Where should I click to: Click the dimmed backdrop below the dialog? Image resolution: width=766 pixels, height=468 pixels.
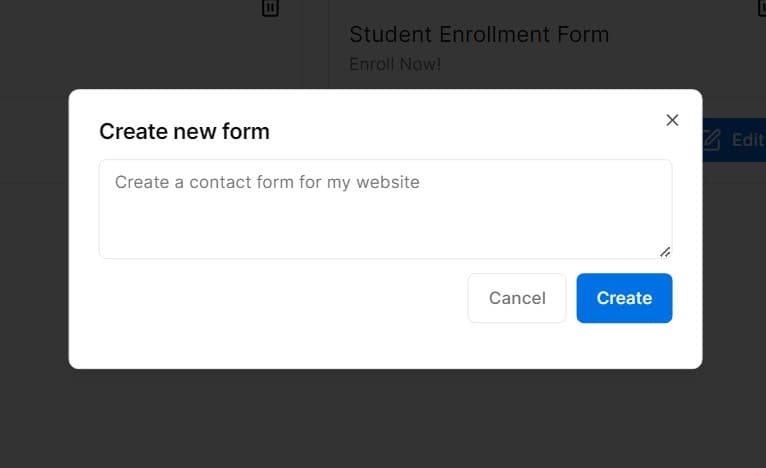coord(385,420)
